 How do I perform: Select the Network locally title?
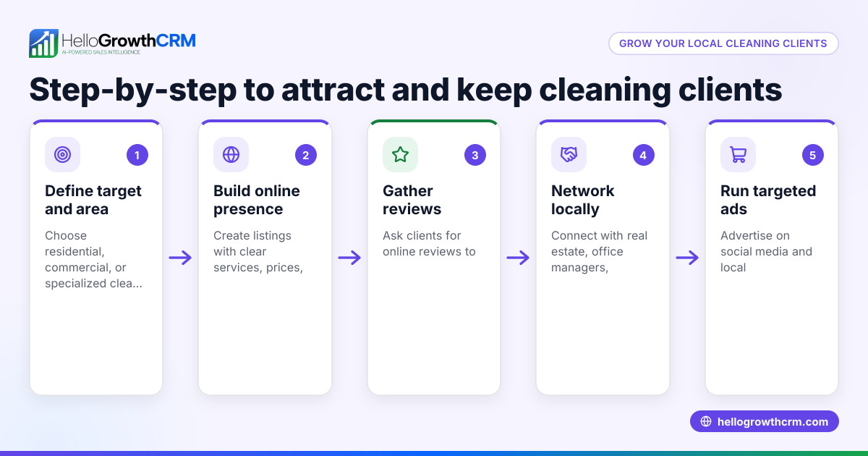(x=582, y=200)
